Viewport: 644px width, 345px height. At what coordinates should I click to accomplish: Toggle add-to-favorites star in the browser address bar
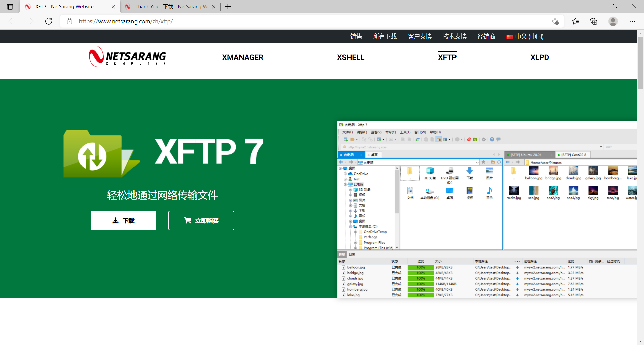click(x=555, y=21)
